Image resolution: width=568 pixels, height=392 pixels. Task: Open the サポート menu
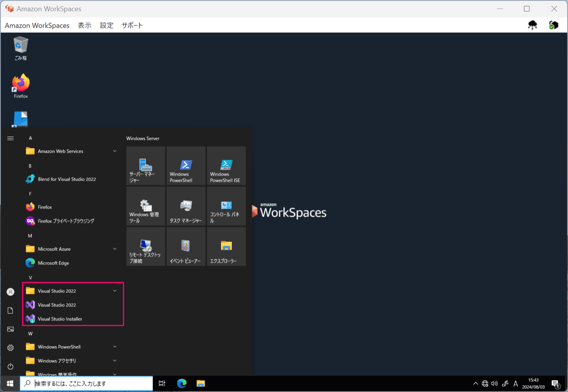132,25
